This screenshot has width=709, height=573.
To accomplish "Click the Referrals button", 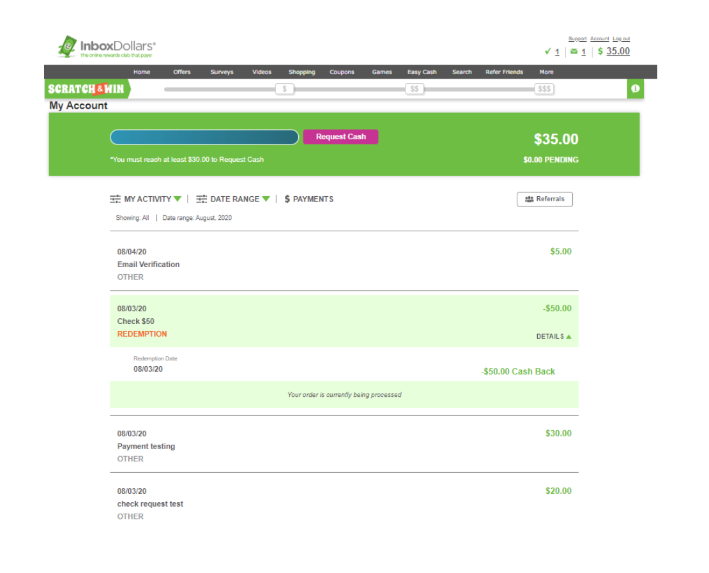I will tap(544, 199).
